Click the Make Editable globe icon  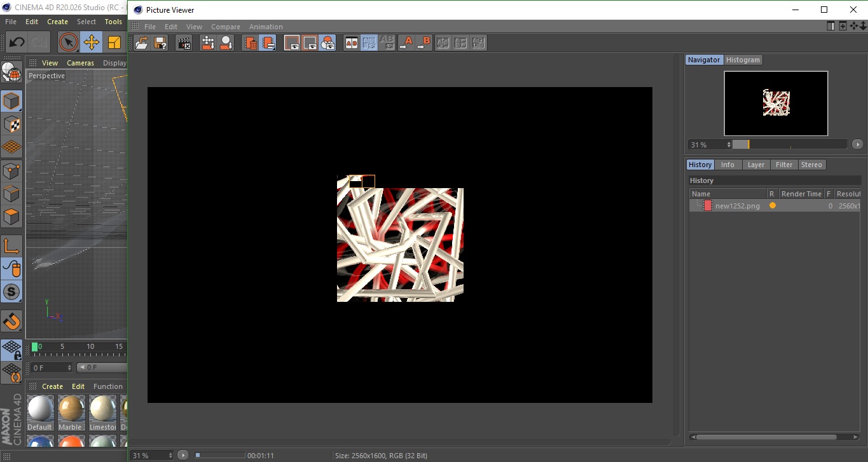(11, 73)
